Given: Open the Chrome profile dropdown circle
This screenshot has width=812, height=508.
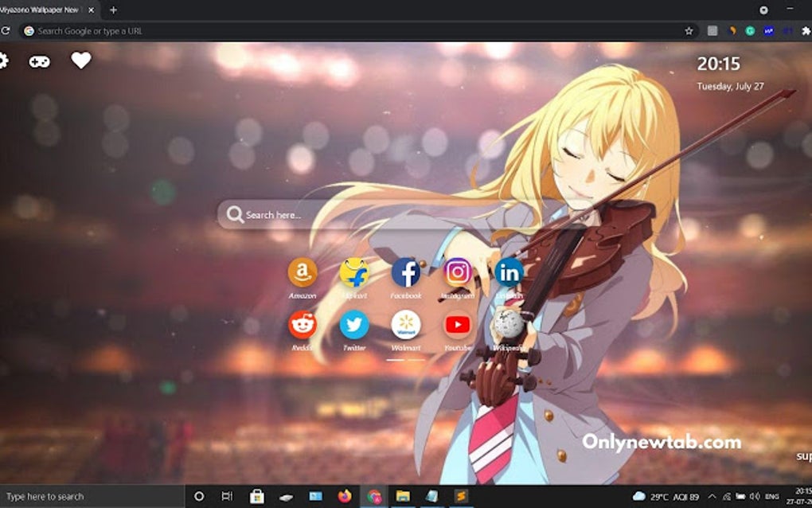Looking at the screenshot, I should click(763, 10).
